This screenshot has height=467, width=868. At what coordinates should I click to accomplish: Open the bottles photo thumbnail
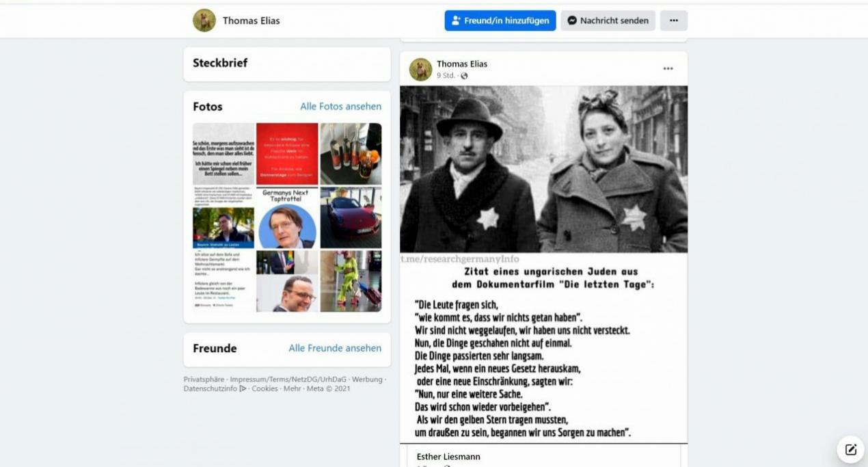tap(351, 154)
